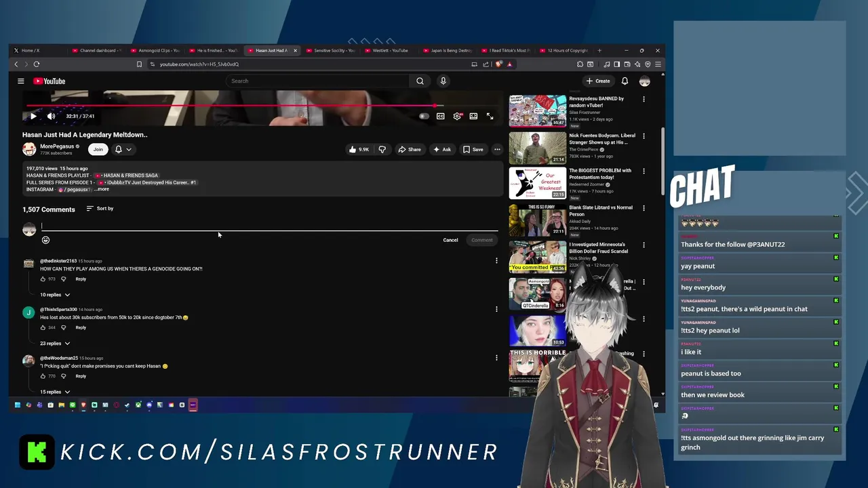The height and width of the screenshot is (488, 868).
Task: Open menu for Revsaysdesu BANNED video
Action: [644, 99]
